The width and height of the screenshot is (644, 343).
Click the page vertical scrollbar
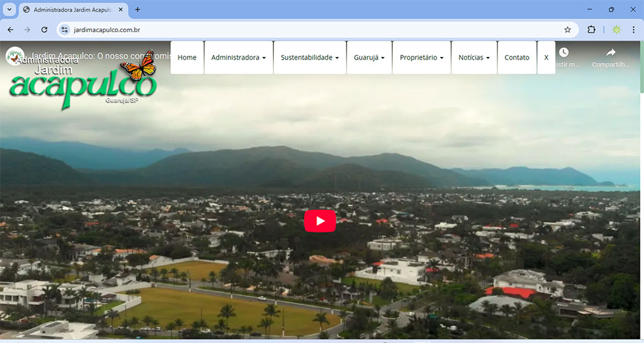tap(641, 66)
